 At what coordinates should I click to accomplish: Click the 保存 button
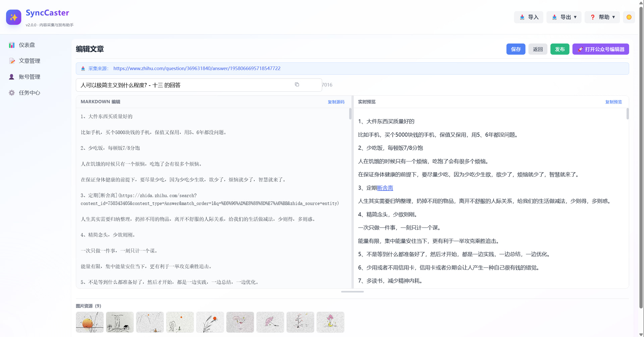pyautogui.click(x=516, y=49)
